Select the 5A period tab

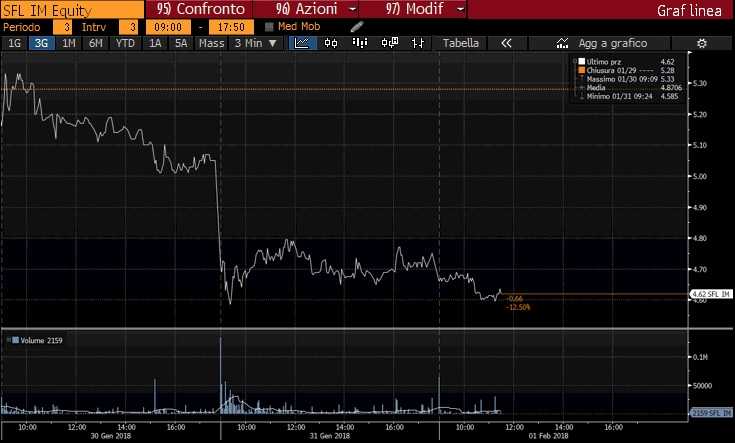(181, 43)
